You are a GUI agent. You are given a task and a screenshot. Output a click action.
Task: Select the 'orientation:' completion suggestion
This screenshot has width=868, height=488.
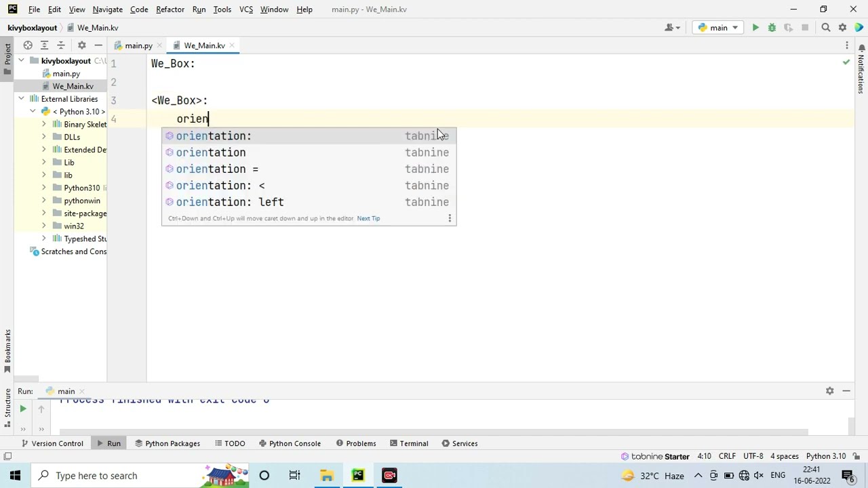click(x=309, y=136)
